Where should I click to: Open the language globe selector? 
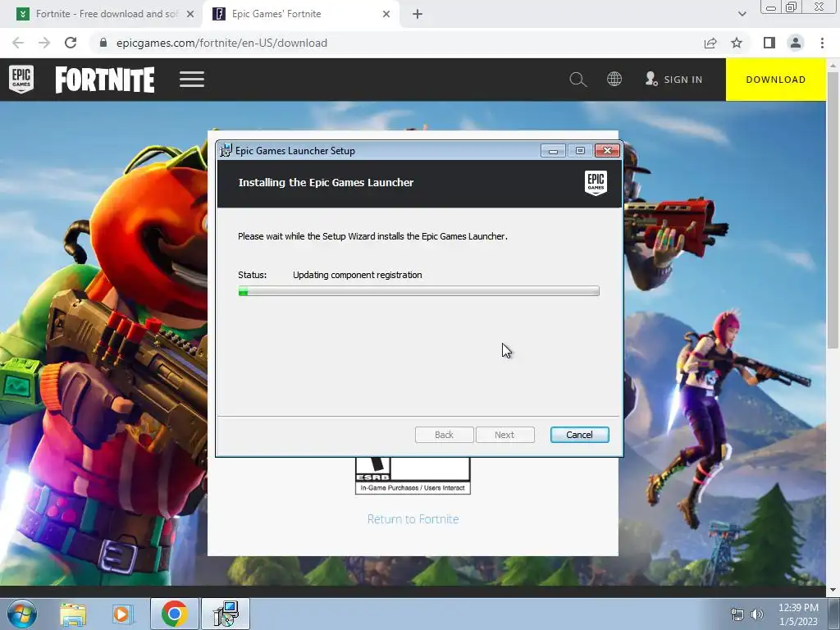pyautogui.click(x=614, y=80)
